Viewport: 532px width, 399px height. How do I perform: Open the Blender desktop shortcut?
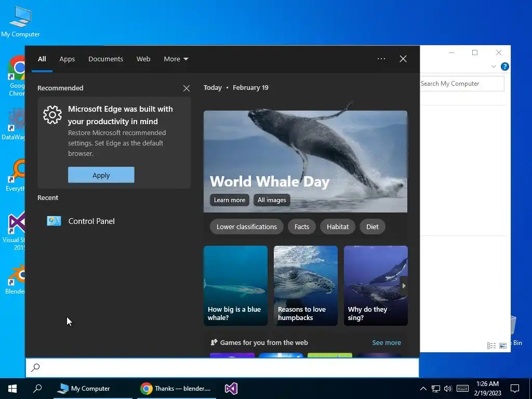point(16,280)
